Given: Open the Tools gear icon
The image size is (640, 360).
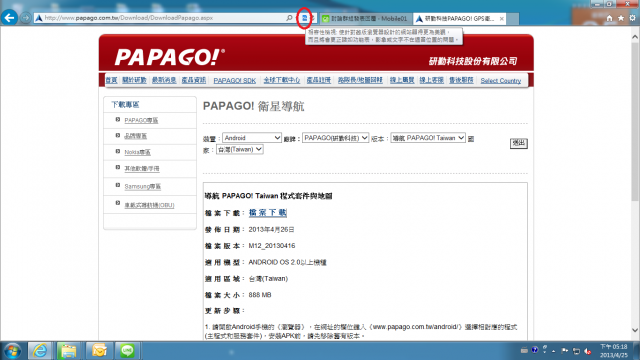Looking at the screenshot, I should pyautogui.click(x=632, y=18).
